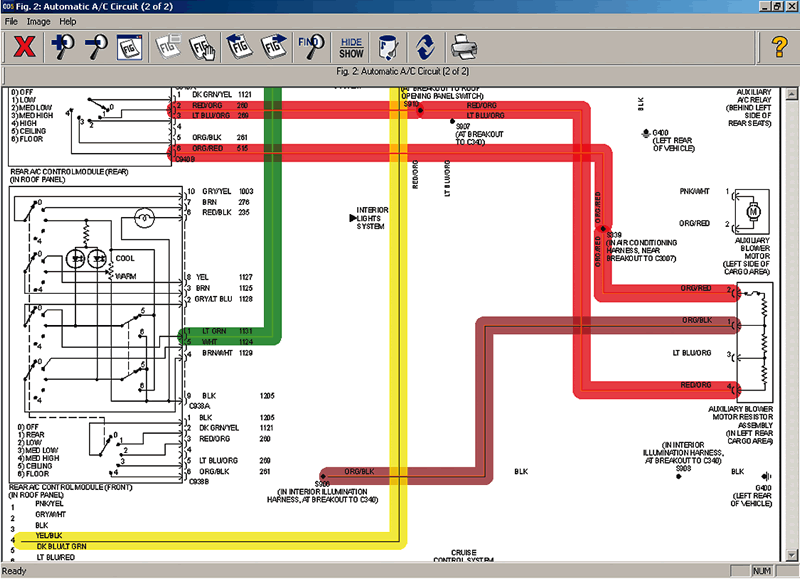Open the Help menu

tap(68, 21)
